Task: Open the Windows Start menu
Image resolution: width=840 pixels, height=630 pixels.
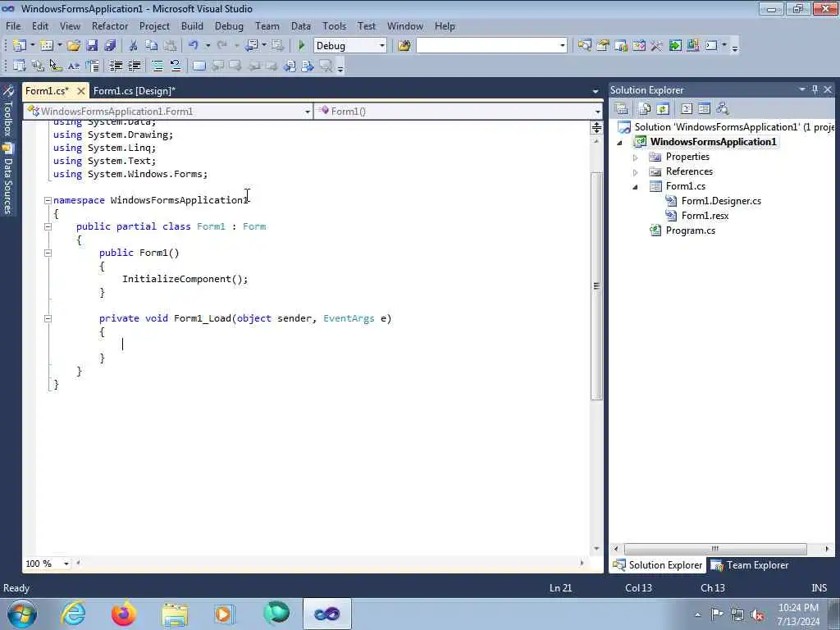Action: click(22, 614)
